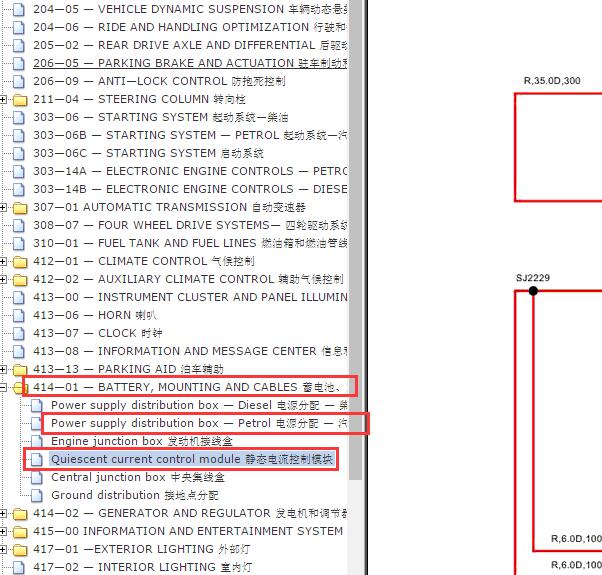Expand the 211-04 Steering Column folder
The height and width of the screenshot is (575, 602).
pyautogui.click(x=3, y=100)
